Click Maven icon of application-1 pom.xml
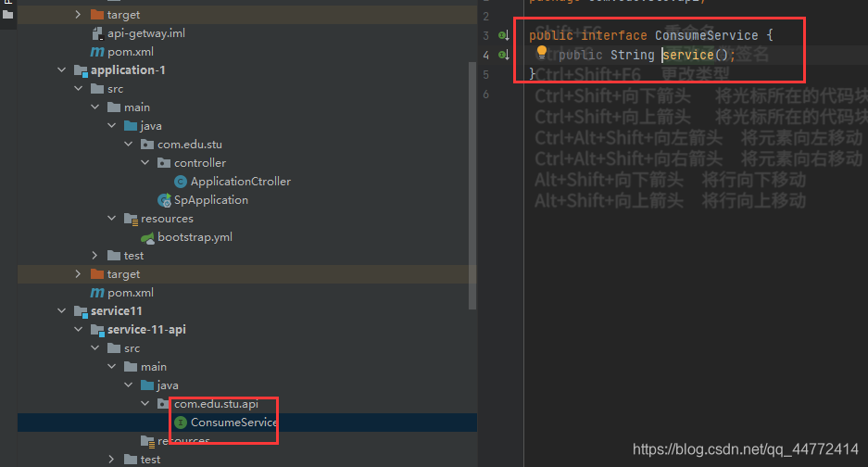The image size is (868, 467). coord(97,293)
